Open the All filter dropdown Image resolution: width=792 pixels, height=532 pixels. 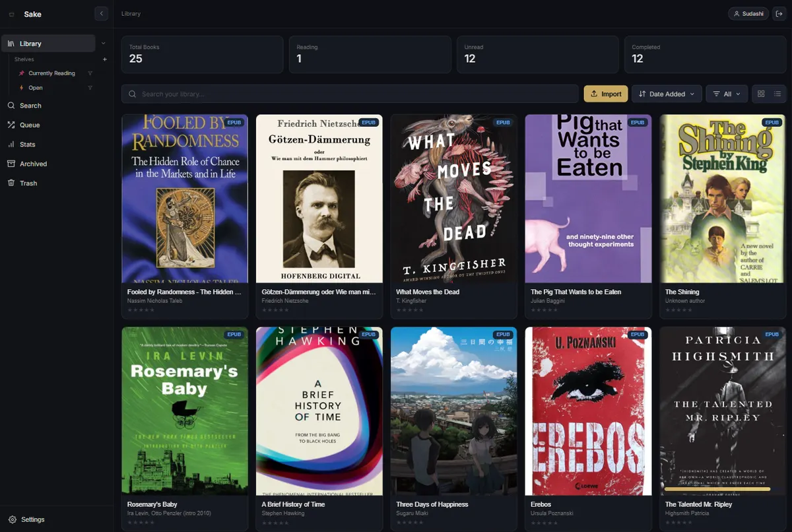(x=727, y=94)
